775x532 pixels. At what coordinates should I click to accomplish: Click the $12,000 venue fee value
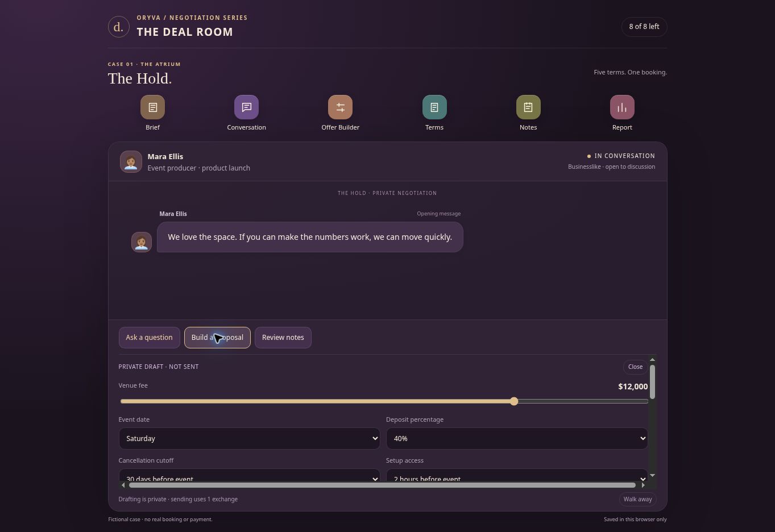[x=633, y=386]
